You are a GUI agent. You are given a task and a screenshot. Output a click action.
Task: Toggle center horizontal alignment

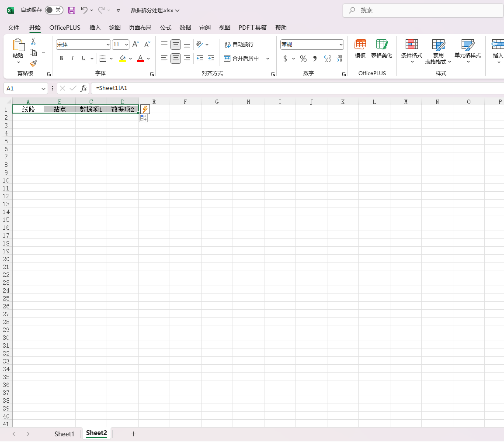tap(175, 59)
